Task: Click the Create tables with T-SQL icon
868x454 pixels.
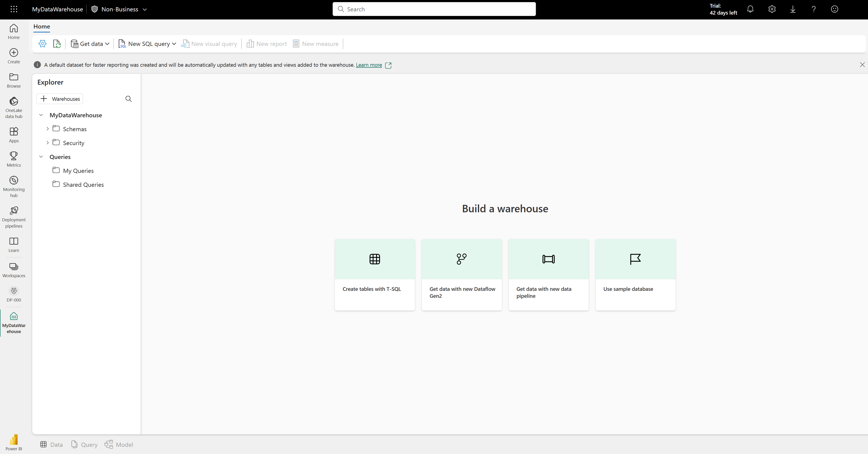Action: coord(374,259)
